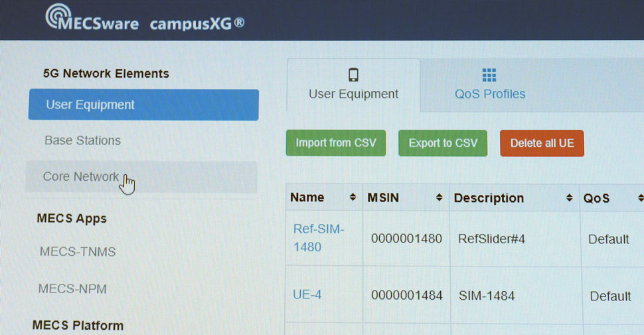The width and height of the screenshot is (644, 335).
Task: Click the phone icon on User Equipment tab
Action: click(353, 75)
